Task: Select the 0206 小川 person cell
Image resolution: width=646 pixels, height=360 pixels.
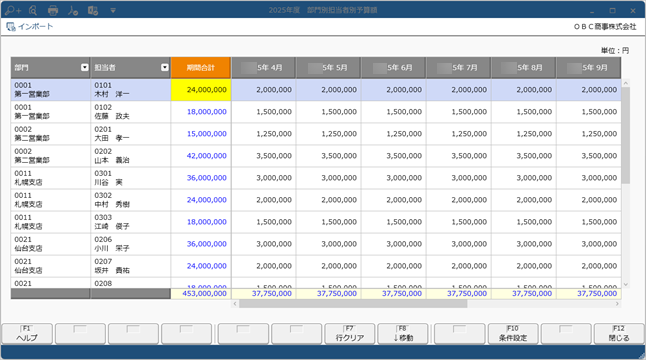Action: pos(131,244)
